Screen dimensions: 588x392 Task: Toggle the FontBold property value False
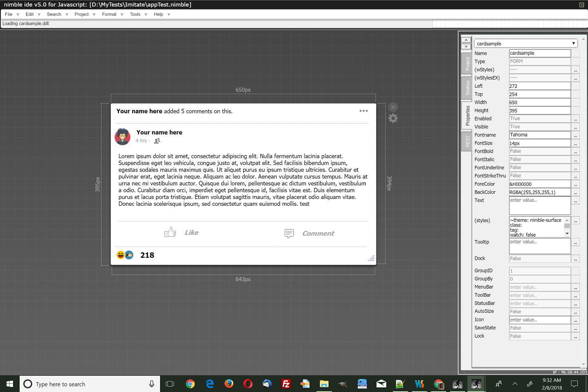[x=540, y=151]
